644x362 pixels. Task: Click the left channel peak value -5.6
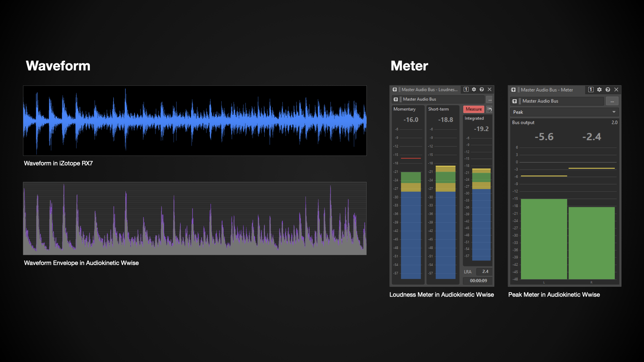[544, 137]
